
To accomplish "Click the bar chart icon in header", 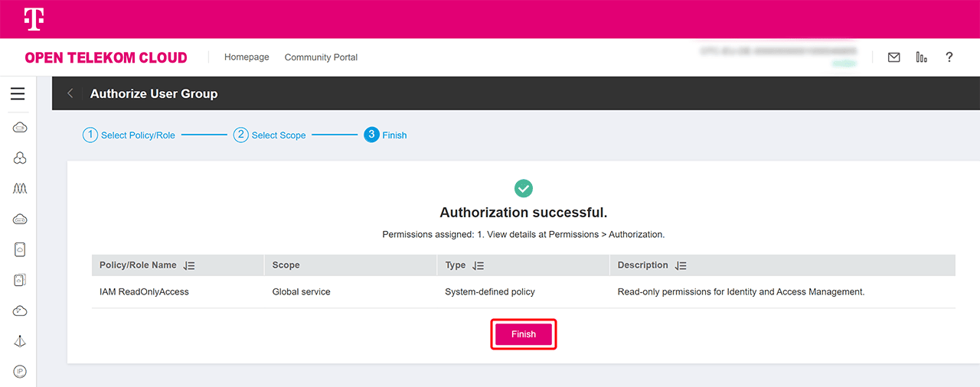I will [921, 57].
